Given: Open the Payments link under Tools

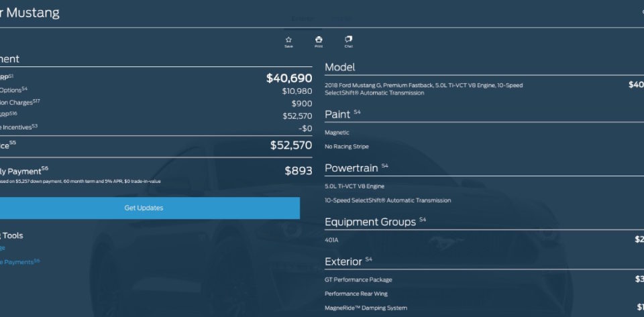Looking at the screenshot, I should (18, 261).
